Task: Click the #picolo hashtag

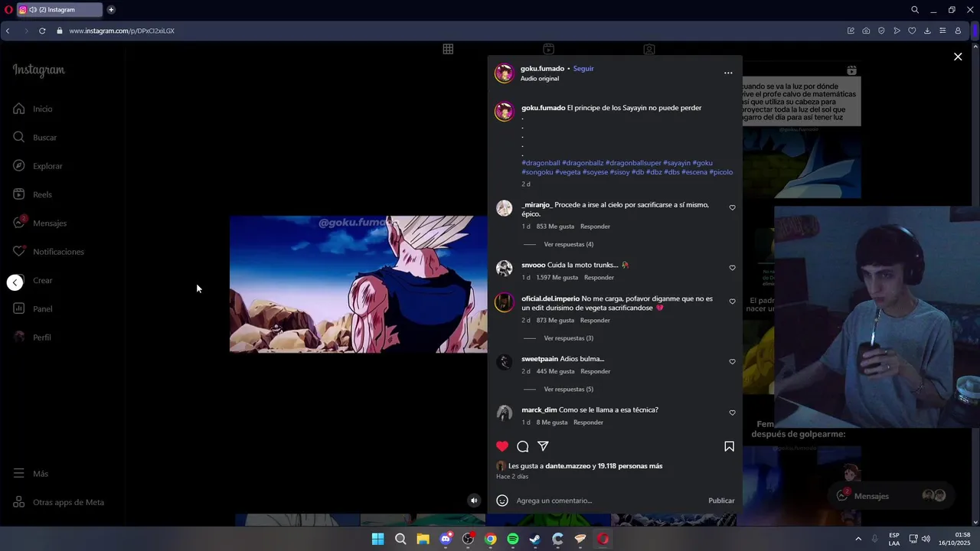Action: coord(721,172)
